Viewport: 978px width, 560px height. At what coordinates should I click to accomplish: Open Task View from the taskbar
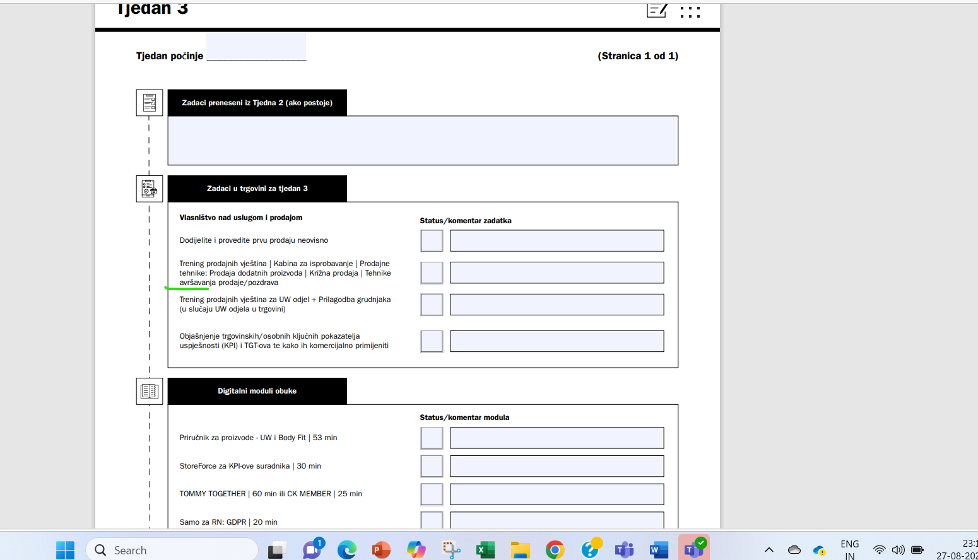[x=277, y=550]
